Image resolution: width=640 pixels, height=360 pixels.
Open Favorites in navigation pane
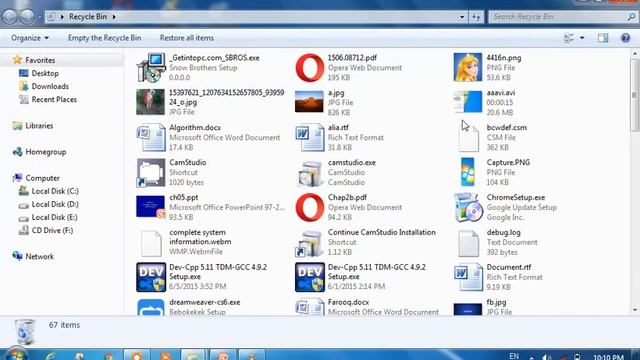(x=40, y=60)
